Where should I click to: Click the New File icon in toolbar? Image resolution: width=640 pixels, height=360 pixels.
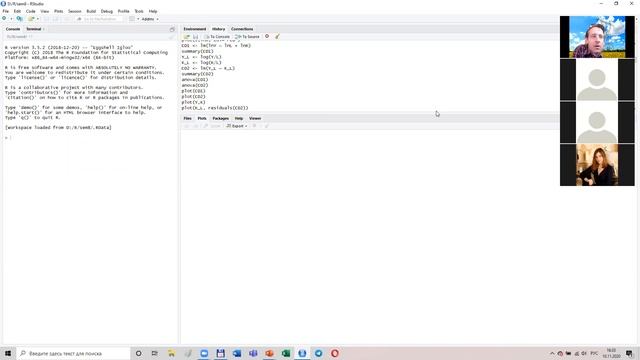click(4, 19)
